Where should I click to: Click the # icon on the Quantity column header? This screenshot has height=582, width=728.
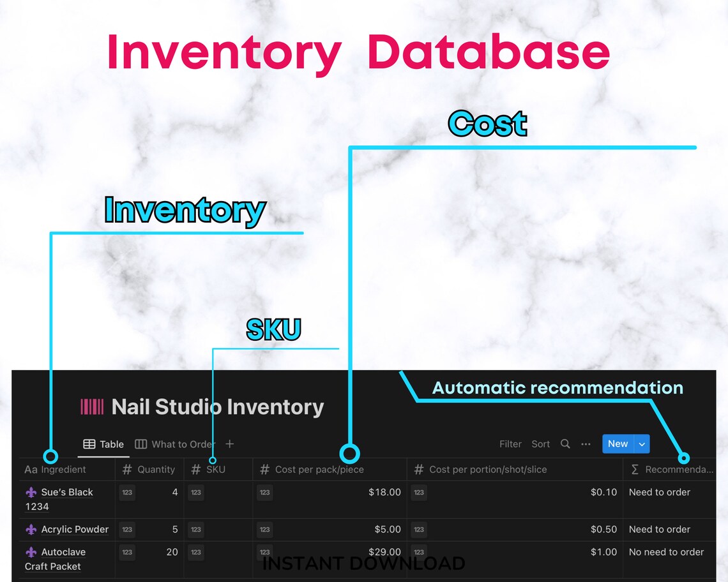click(126, 469)
